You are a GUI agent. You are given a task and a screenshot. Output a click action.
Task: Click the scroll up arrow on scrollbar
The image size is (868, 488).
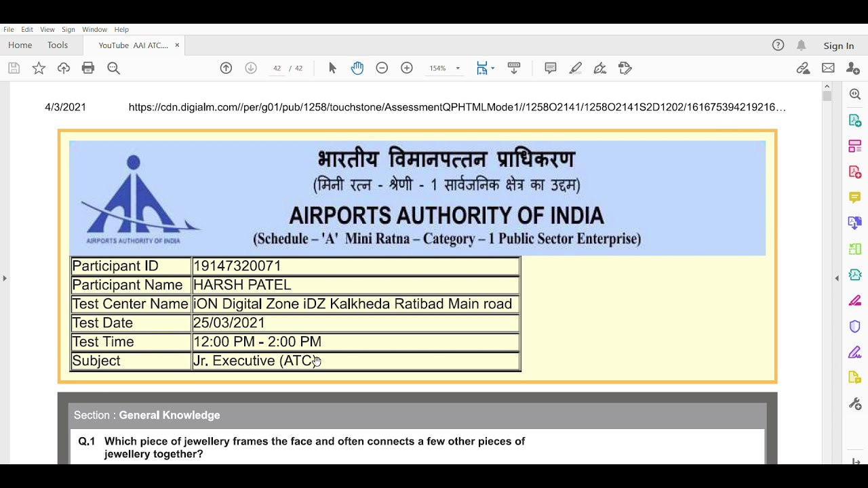pyautogui.click(x=827, y=86)
